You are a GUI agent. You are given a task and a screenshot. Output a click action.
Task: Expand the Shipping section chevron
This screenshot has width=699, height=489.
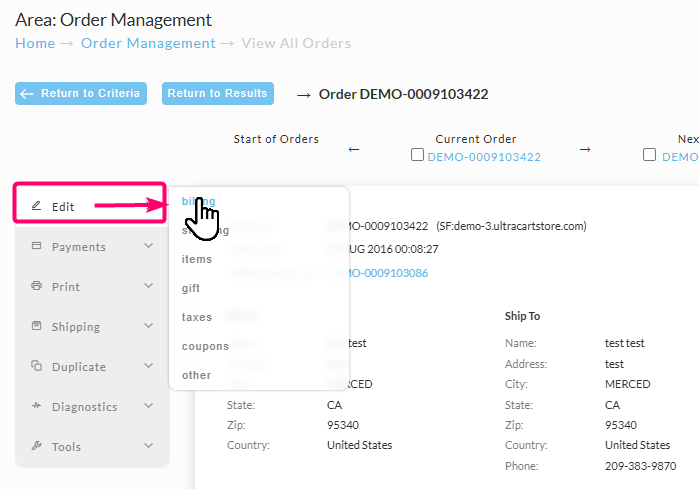pyautogui.click(x=149, y=326)
